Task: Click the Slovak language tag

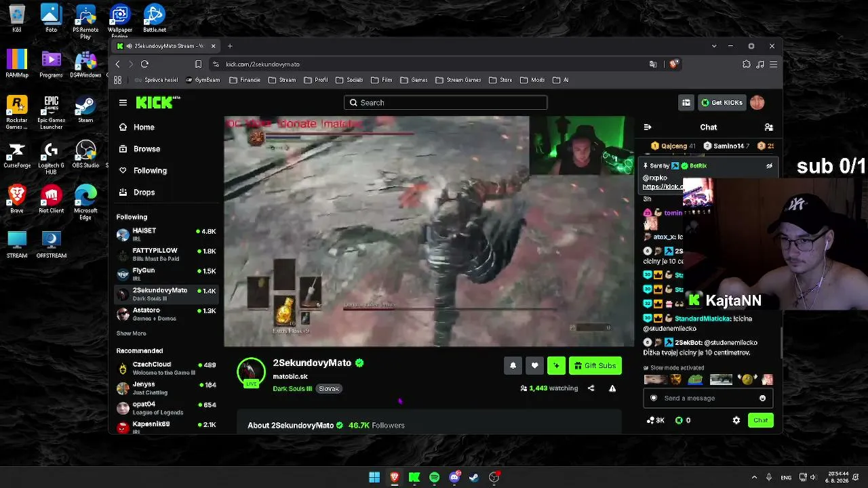Action: pos(329,388)
